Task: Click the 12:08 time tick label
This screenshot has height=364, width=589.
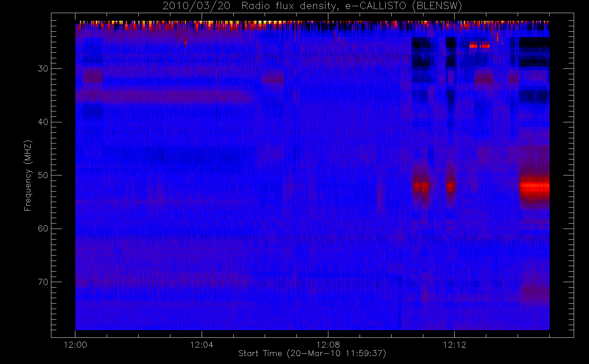Action: pos(328,345)
